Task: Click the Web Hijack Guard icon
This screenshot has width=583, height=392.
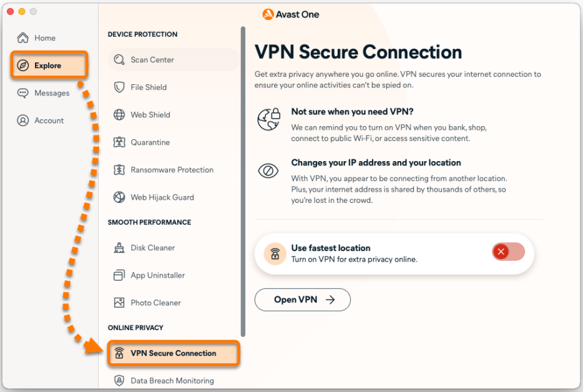Action: pyautogui.click(x=119, y=197)
